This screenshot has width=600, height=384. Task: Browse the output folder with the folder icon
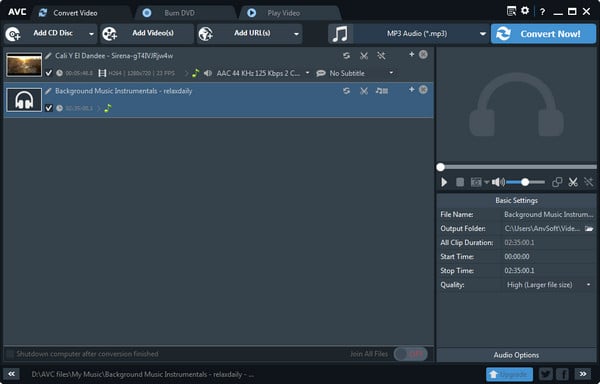pyautogui.click(x=589, y=229)
